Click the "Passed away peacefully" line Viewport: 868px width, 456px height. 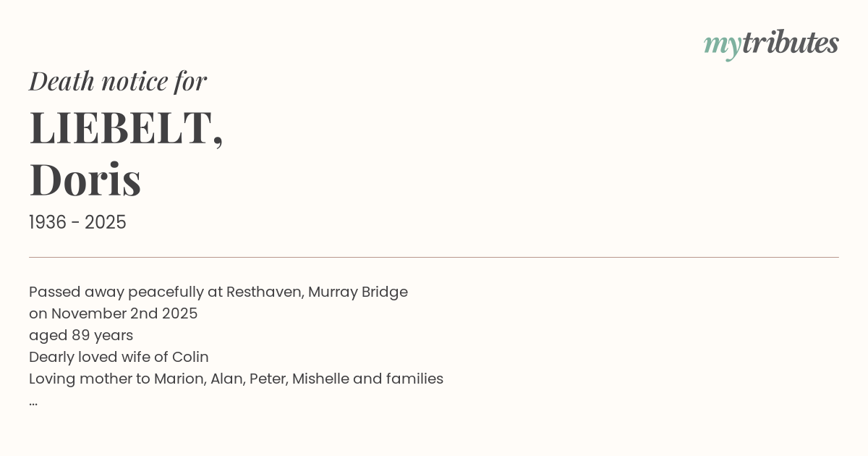click(x=117, y=292)
